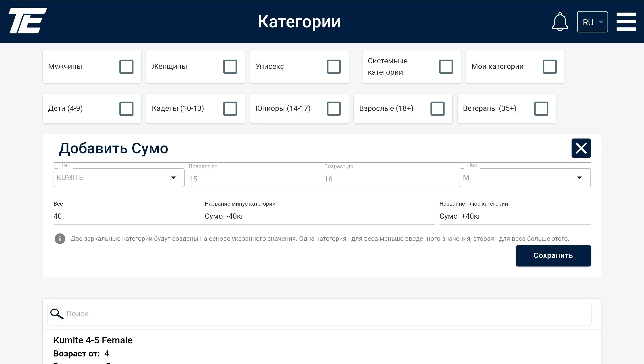Toggle Юниоры (14-17) checkbox
The width and height of the screenshot is (644, 364).
pos(334,109)
